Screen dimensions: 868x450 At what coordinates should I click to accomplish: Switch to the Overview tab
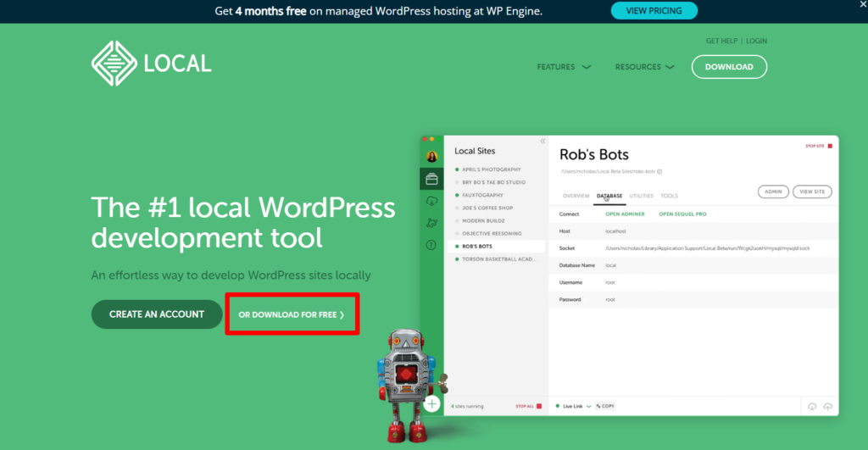576,196
